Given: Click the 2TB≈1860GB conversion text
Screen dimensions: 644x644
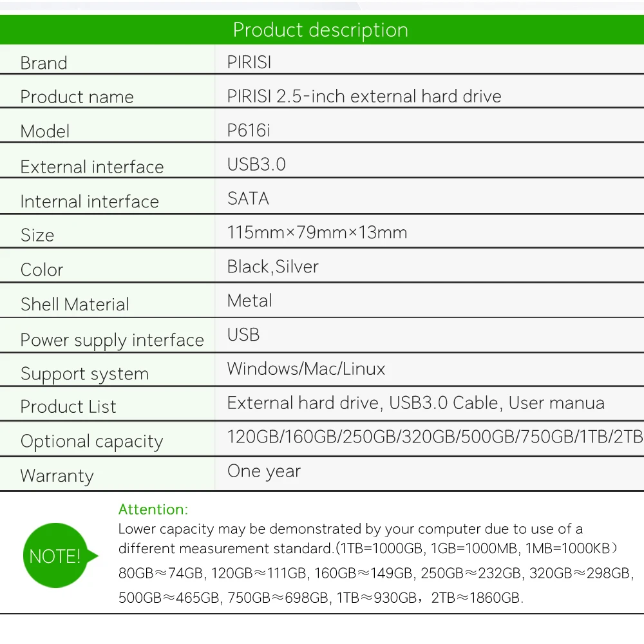Looking at the screenshot, I should [x=477, y=598].
